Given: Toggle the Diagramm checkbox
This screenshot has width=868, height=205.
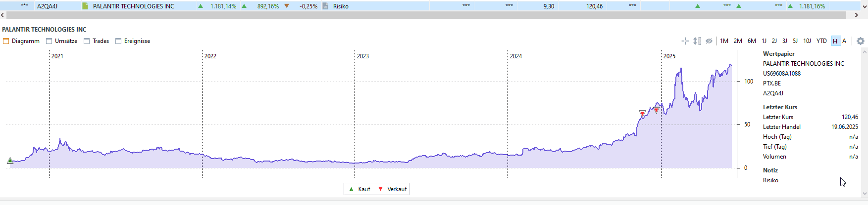Looking at the screenshot, I should point(6,41).
